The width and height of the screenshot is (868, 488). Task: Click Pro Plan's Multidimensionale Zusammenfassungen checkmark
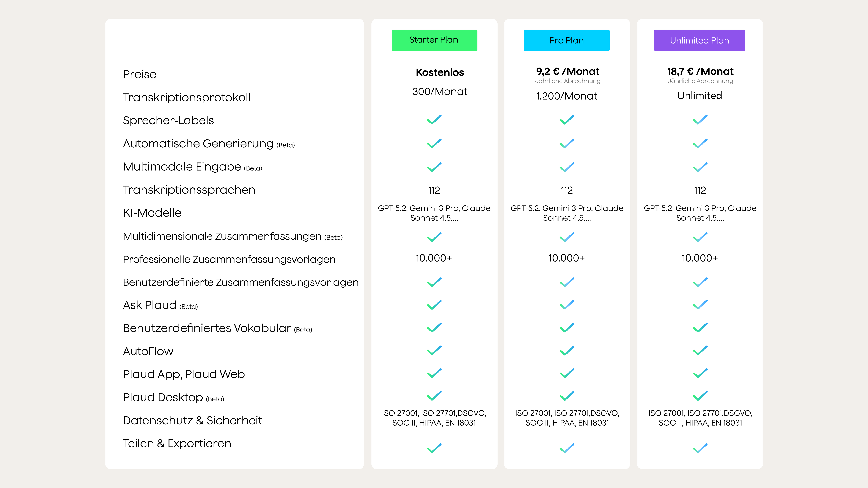pyautogui.click(x=567, y=237)
